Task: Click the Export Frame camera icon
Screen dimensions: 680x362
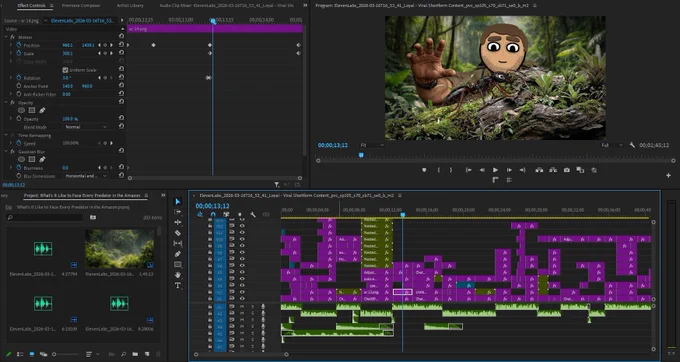Action: 566,170
